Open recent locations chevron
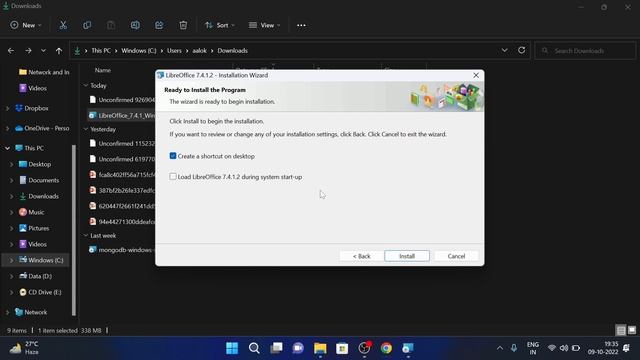The image size is (640, 360). pyautogui.click(x=43, y=51)
